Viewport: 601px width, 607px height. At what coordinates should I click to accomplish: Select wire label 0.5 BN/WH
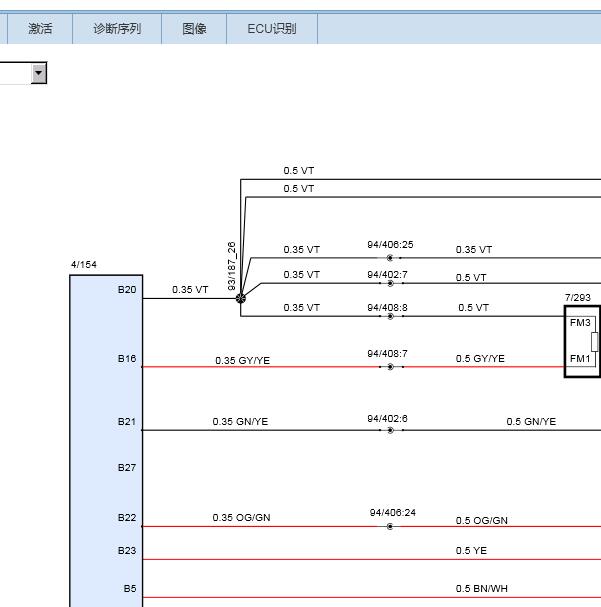coord(482,589)
